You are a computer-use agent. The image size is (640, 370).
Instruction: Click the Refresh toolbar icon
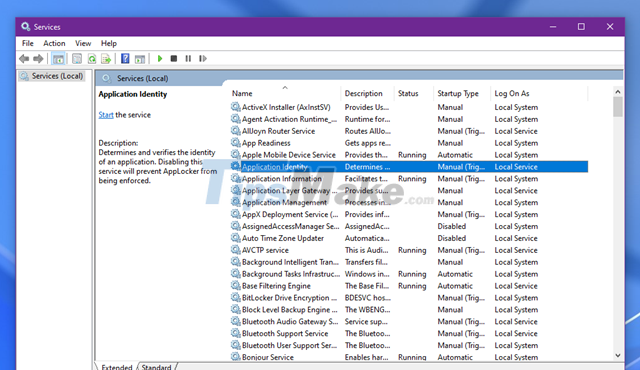(92, 59)
